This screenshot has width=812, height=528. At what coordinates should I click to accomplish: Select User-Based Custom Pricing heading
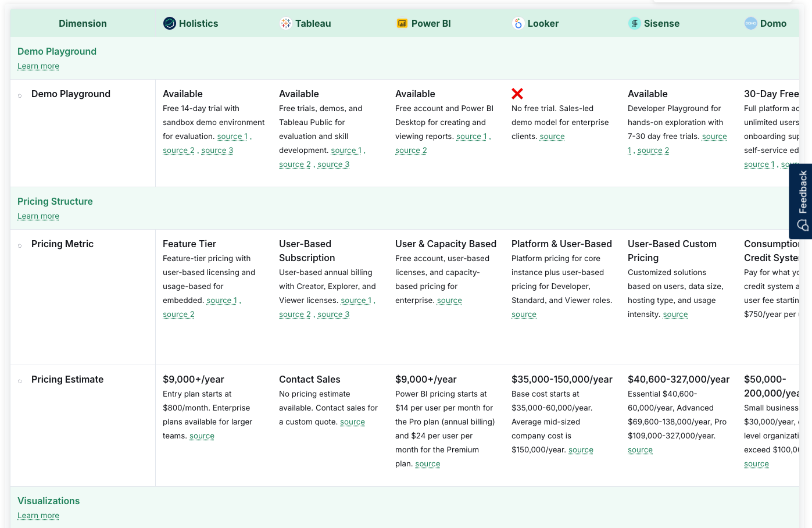673,251
